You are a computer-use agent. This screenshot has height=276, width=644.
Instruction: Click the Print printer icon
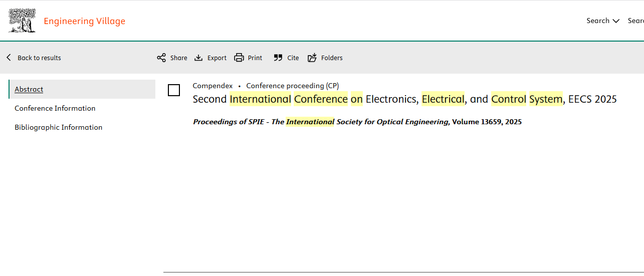click(239, 58)
